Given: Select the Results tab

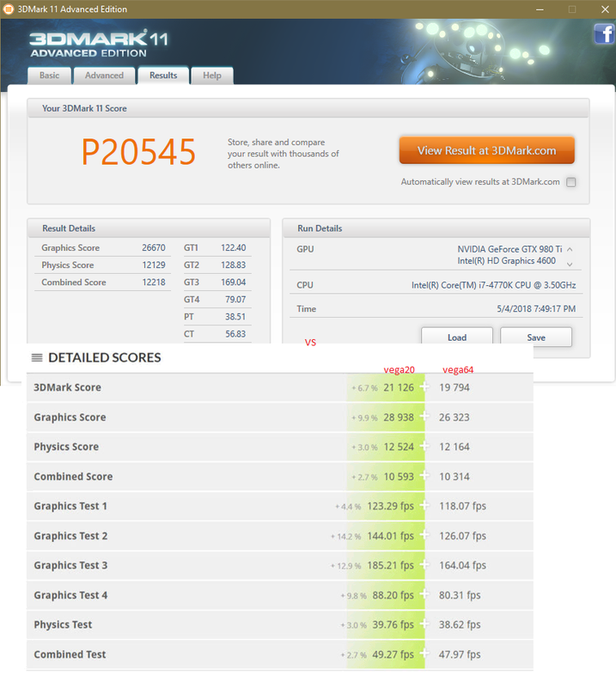Looking at the screenshot, I should 163,76.
